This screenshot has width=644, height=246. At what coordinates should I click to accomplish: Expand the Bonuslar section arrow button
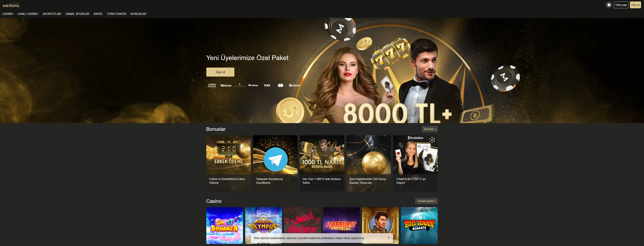[x=430, y=129]
